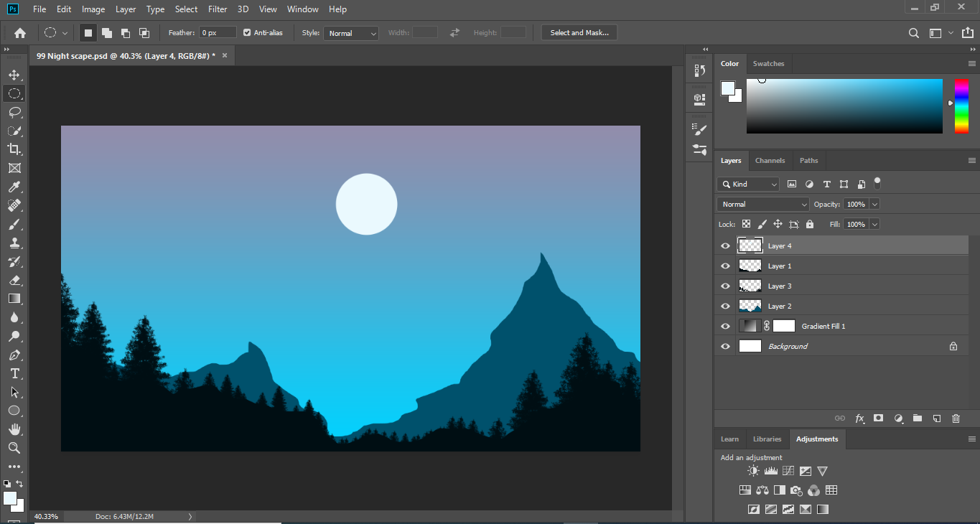The width and height of the screenshot is (980, 524).
Task: Hide the Gradient Fill 1 layer
Action: coord(725,327)
